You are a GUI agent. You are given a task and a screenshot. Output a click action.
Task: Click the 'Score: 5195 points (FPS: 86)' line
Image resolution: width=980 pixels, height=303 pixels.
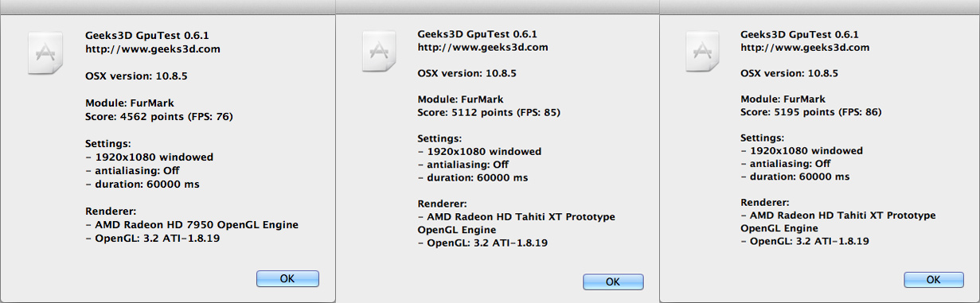tap(811, 112)
